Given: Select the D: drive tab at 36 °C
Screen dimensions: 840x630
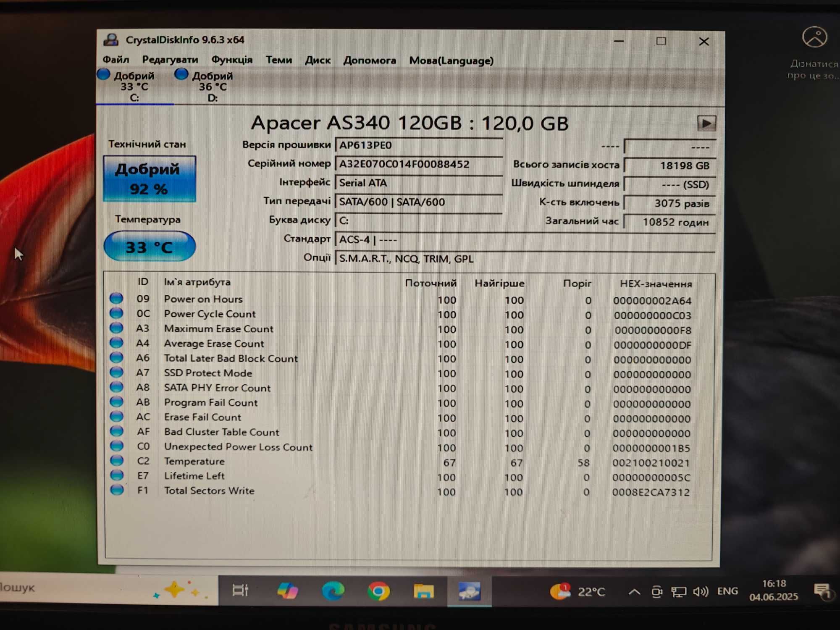Looking at the screenshot, I should point(213,87).
